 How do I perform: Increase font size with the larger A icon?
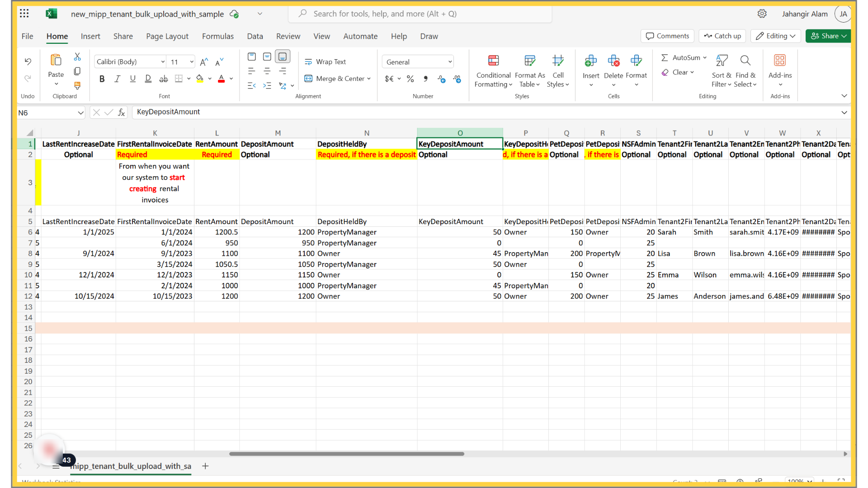tap(204, 61)
